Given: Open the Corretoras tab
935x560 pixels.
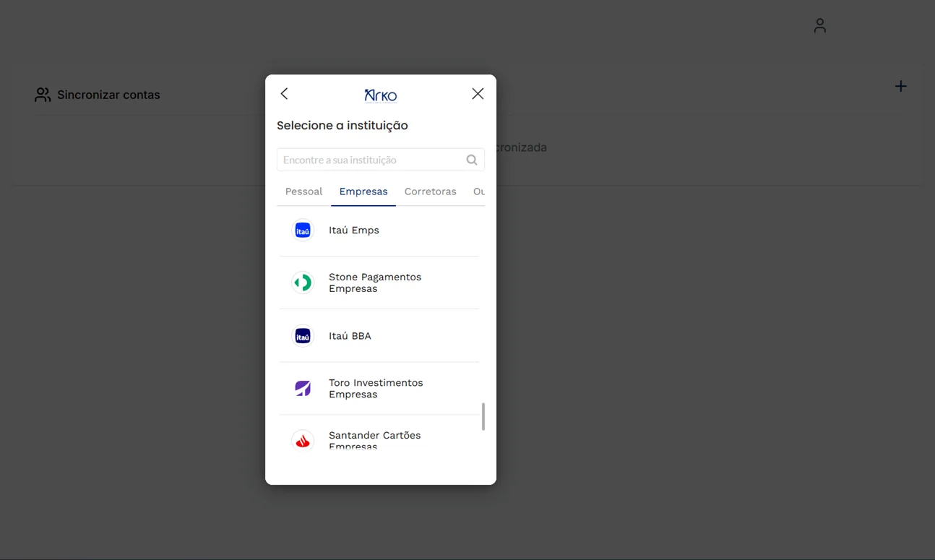Looking at the screenshot, I should click(431, 191).
